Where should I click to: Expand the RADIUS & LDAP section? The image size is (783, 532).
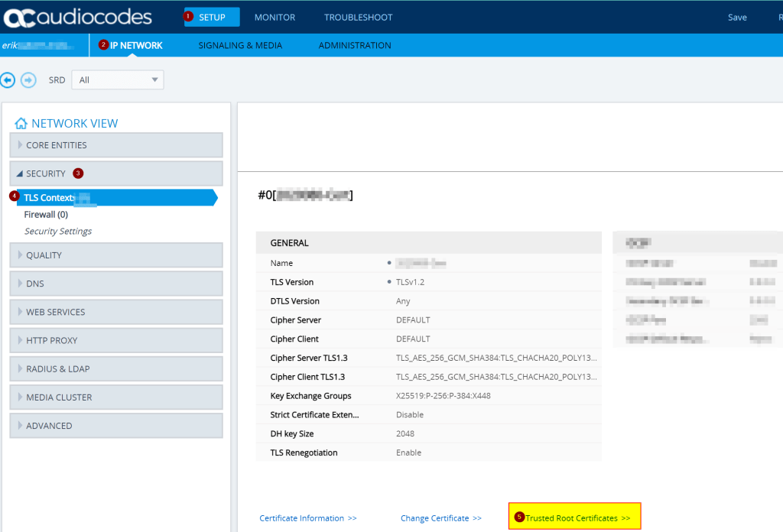pyautogui.click(x=116, y=368)
